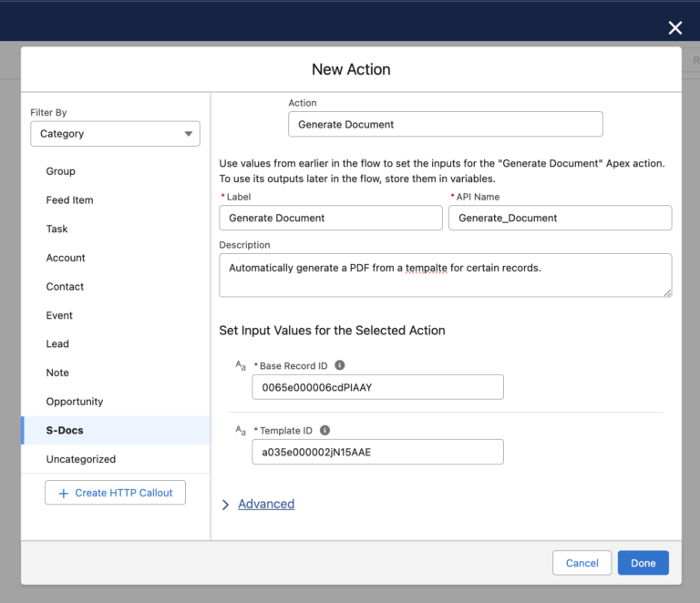Screen dimensions: 700x603
Task: Click the Action search field
Action: tap(446, 124)
